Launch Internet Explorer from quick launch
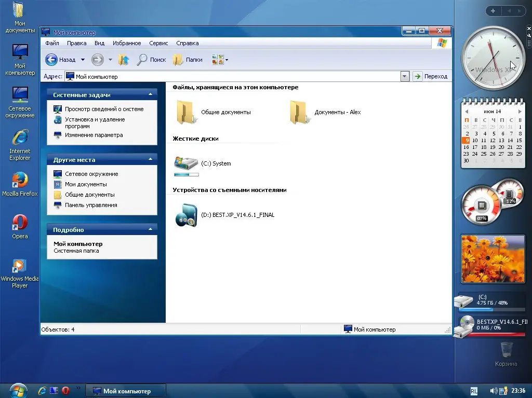This screenshot has width=532, height=398. (x=42, y=391)
